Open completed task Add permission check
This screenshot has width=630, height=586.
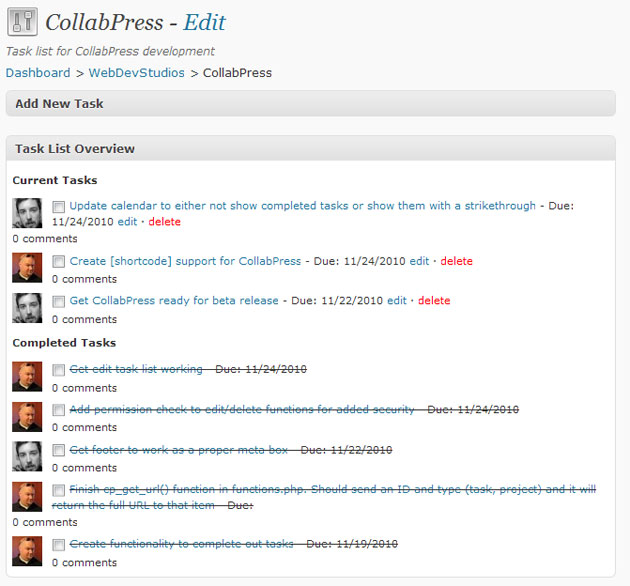[x=242, y=410]
